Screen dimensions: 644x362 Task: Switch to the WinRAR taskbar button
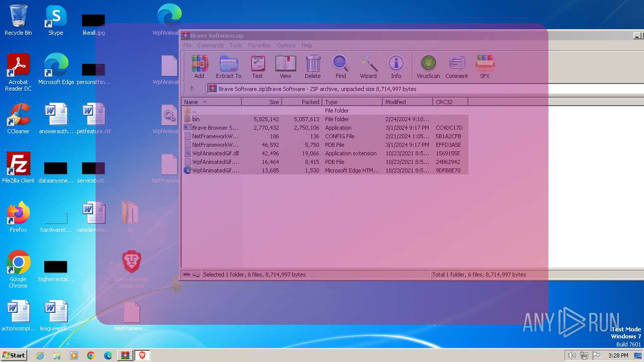[x=125, y=355]
